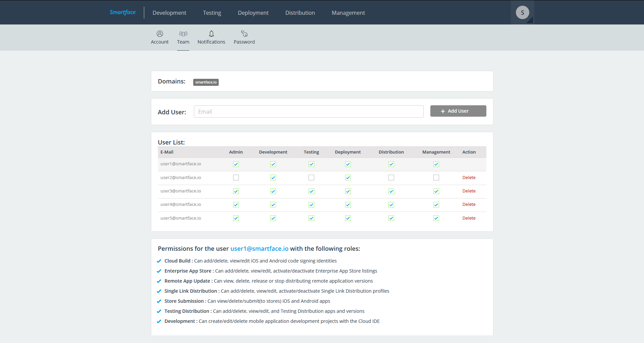Click the Testing Distribution permission checkmark
The width and height of the screenshot is (644, 343).
[159, 311]
